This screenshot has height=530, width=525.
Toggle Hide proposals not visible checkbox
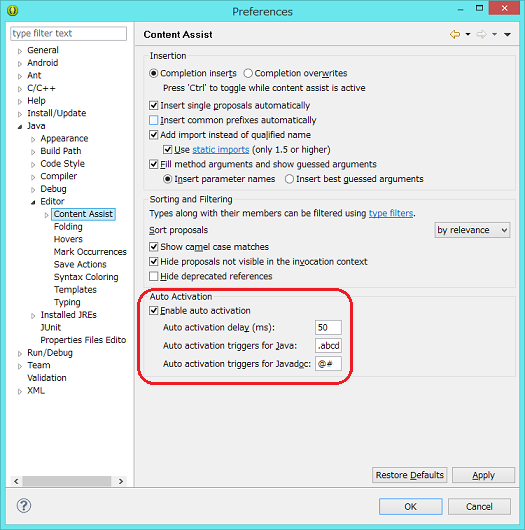[x=153, y=262]
